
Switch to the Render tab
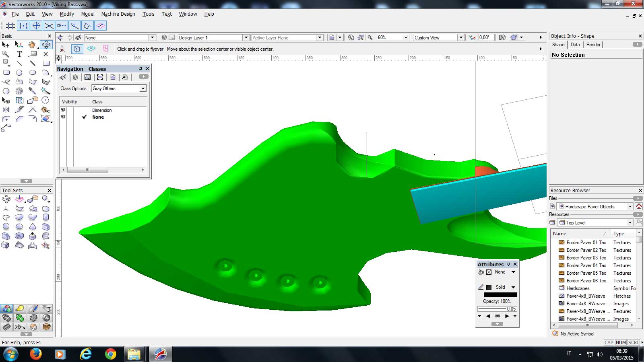[593, 45]
